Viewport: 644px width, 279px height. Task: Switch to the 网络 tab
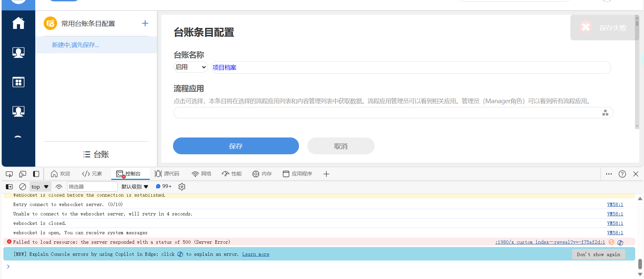[202, 174]
